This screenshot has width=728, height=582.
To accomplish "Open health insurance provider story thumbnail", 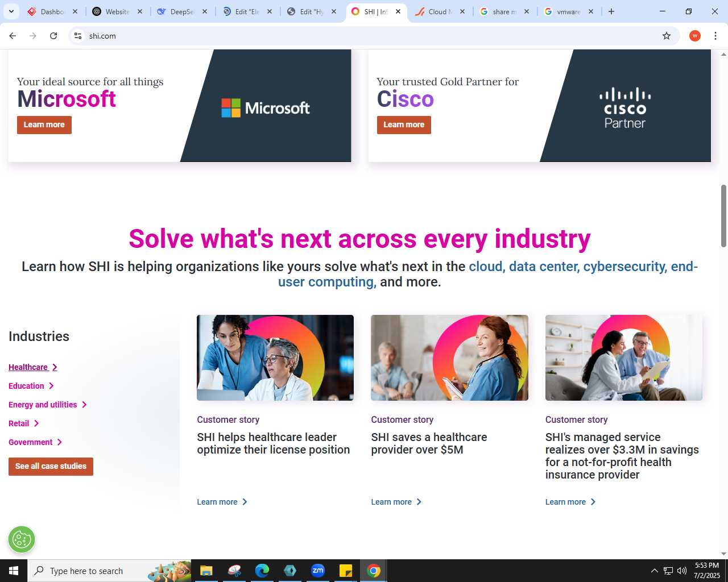I will [624, 357].
